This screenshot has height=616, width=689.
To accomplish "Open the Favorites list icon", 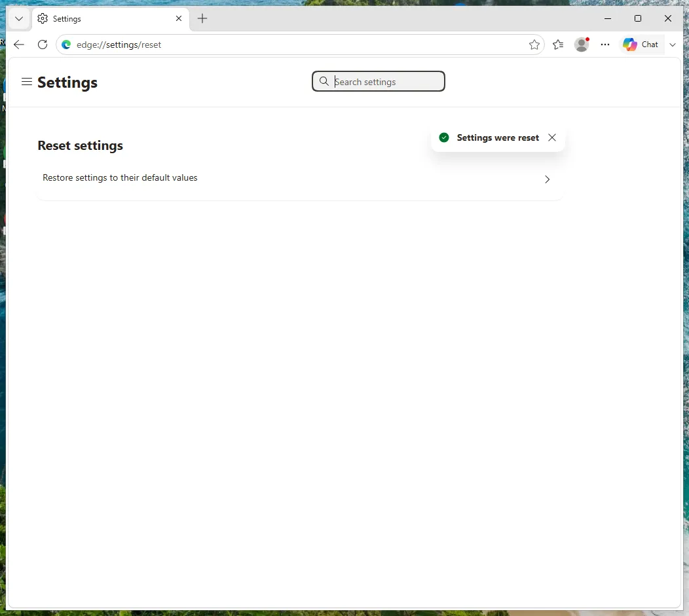I will tap(558, 45).
